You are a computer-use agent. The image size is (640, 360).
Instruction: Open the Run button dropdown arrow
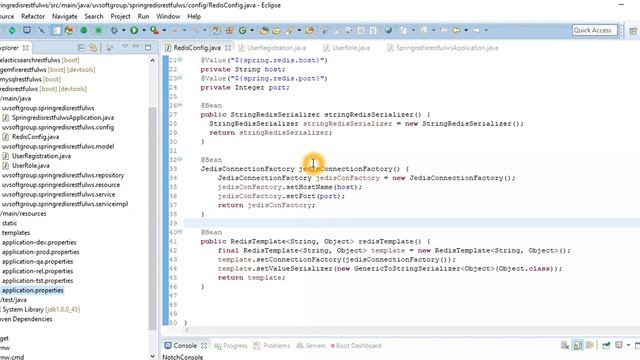point(144,30)
